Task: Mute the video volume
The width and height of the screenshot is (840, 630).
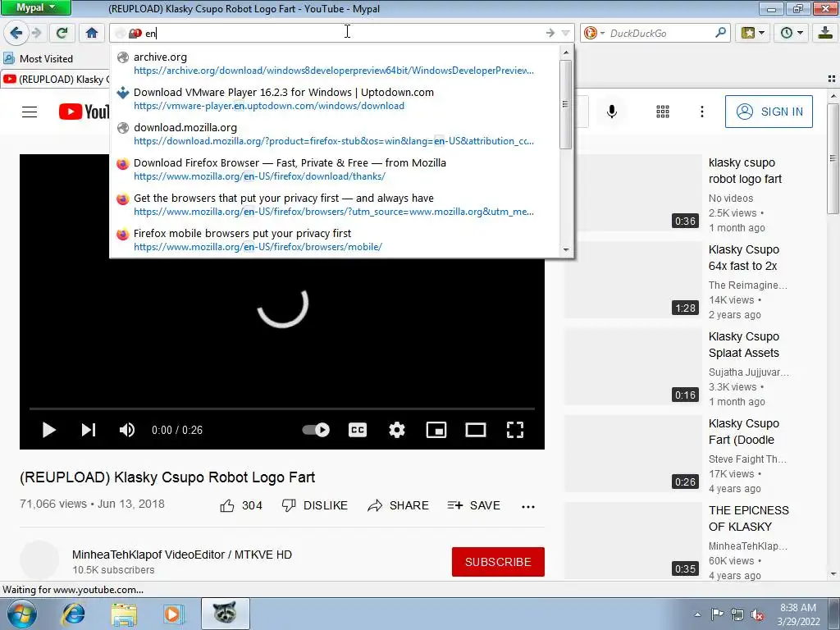Action: click(127, 430)
